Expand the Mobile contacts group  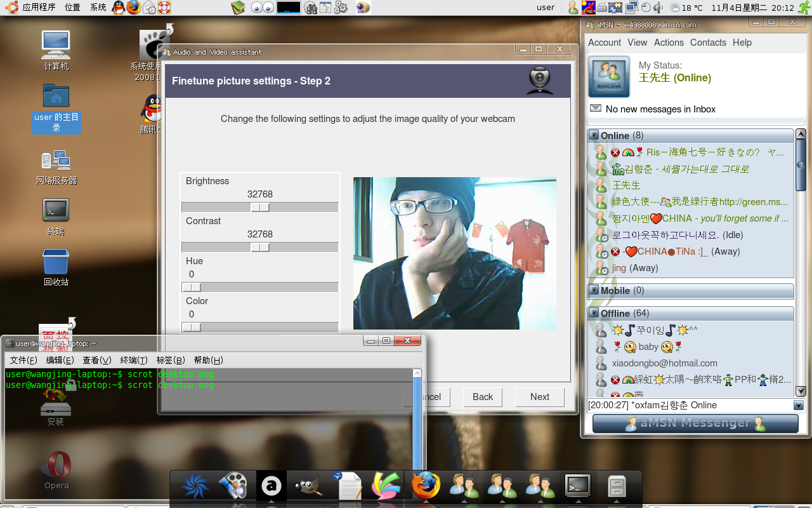click(594, 290)
